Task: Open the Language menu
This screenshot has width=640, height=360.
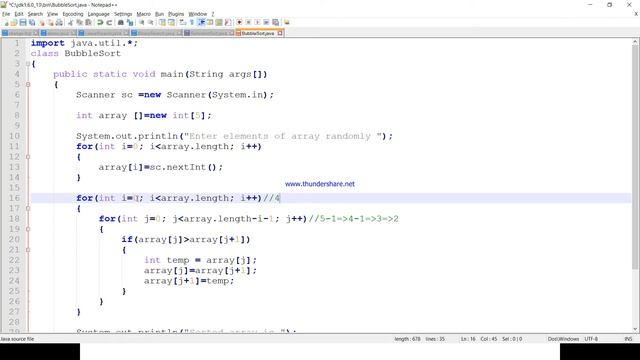Action: pyautogui.click(x=98, y=14)
